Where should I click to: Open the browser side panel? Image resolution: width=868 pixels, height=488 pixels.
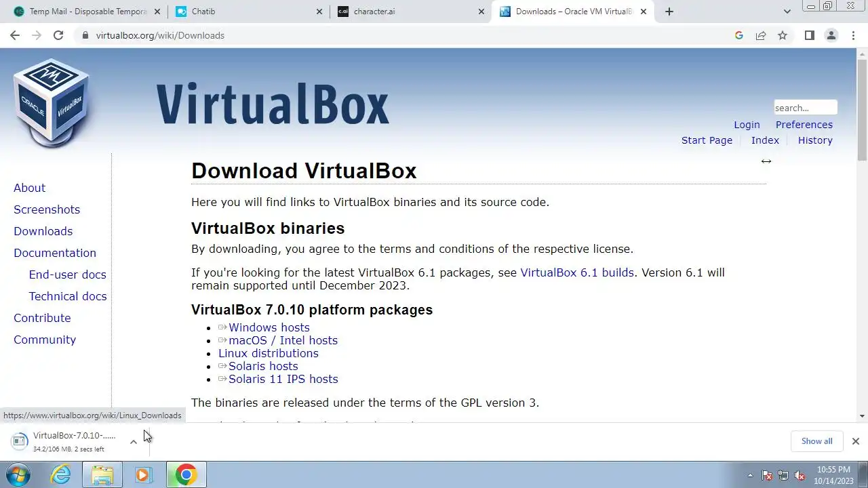point(809,35)
